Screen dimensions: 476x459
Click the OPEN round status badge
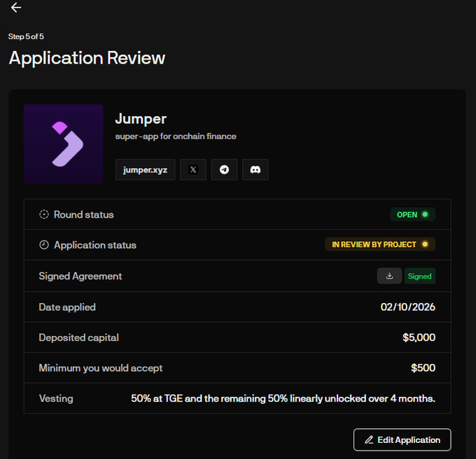pyautogui.click(x=413, y=215)
